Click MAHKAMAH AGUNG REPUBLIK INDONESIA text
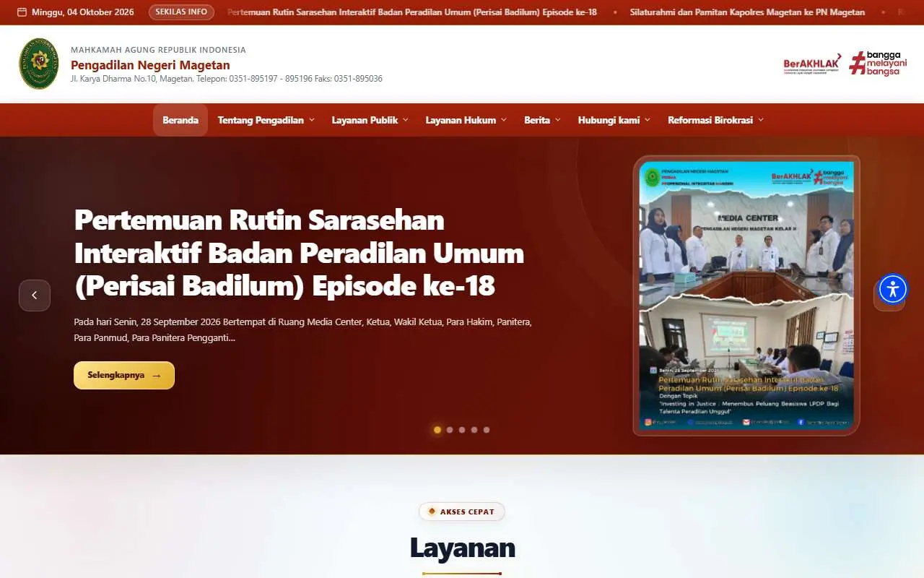This screenshot has width=924, height=578. point(158,50)
